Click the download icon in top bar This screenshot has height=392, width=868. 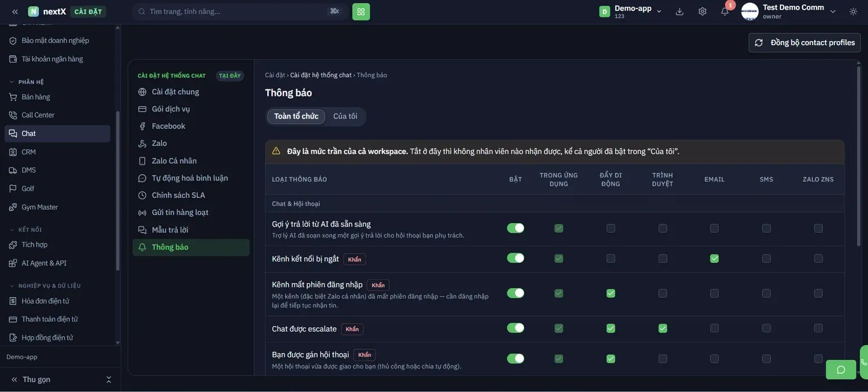click(679, 12)
